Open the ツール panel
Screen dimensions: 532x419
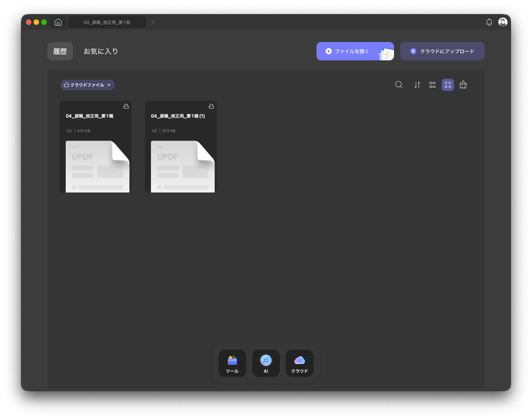pos(232,363)
